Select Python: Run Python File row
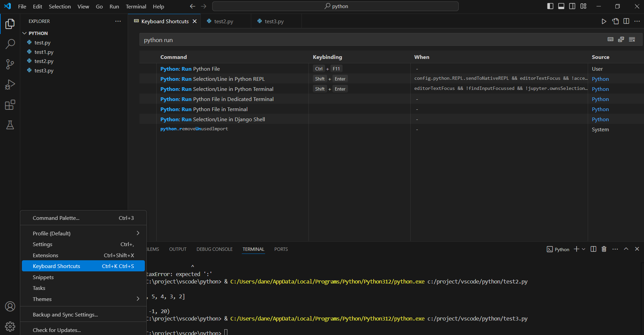Screen dimensions: 644x335 [x=392, y=69]
